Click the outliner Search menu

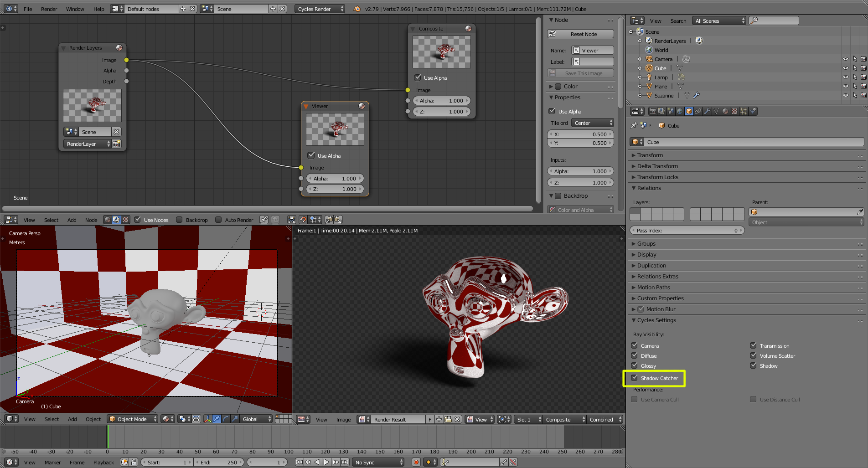click(x=678, y=21)
